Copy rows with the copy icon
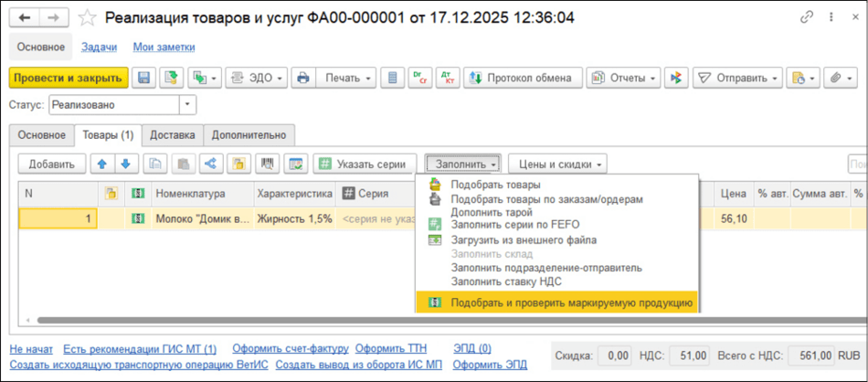This screenshot has height=382, width=868. (x=155, y=164)
